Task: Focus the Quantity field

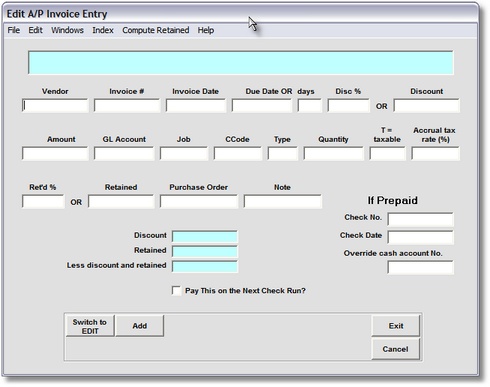Action: click(333, 154)
